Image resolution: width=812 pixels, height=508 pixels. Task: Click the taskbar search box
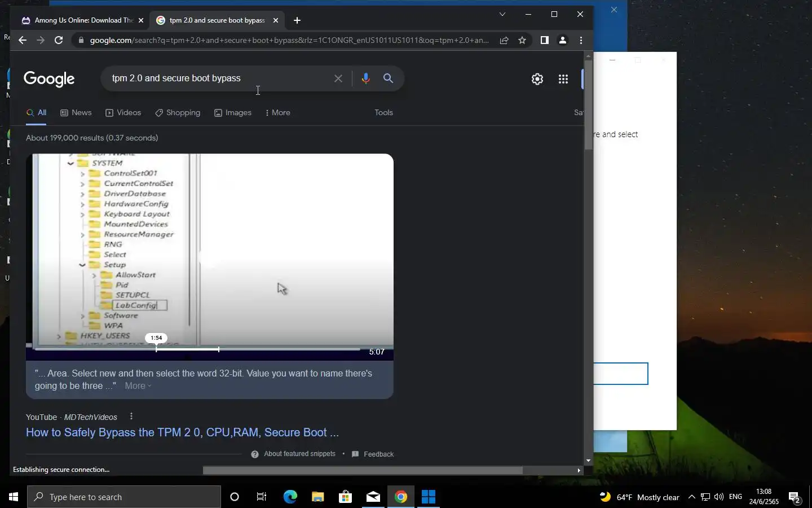[x=124, y=497]
